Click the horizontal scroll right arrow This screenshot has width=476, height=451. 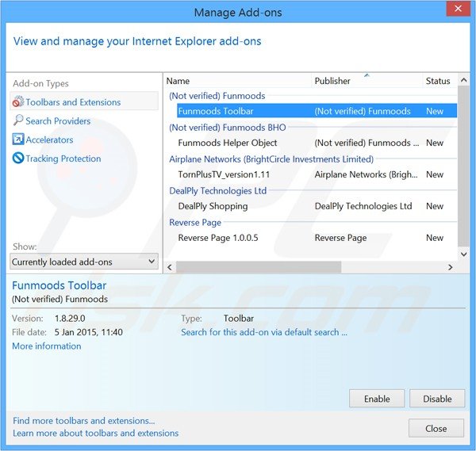point(451,267)
